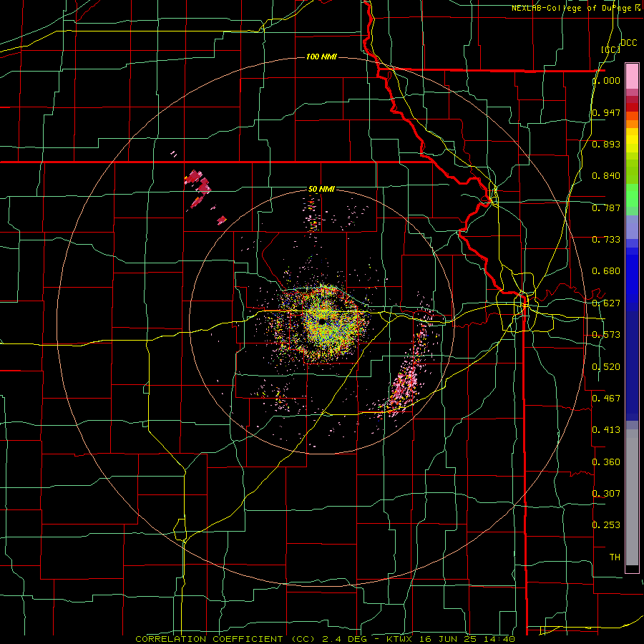Click the 0.680 legend value
The height and width of the screenshot is (644, 644).
coord(606,271)
